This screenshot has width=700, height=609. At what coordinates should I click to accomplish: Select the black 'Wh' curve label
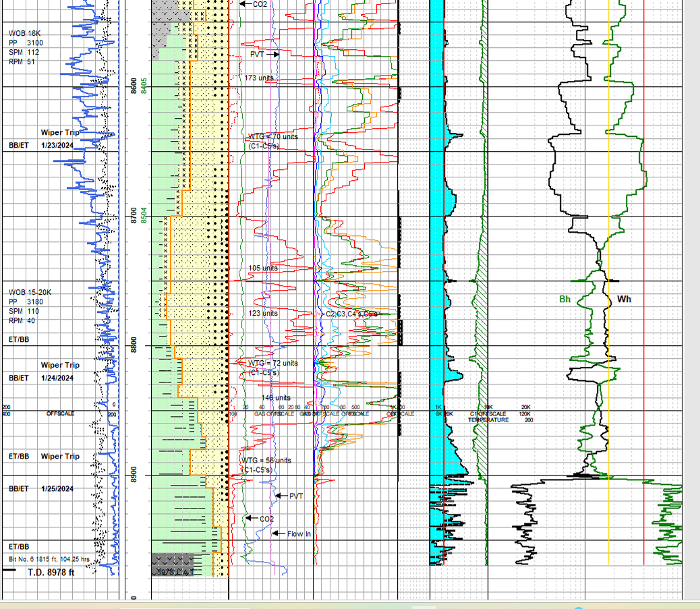click(624, 299)
